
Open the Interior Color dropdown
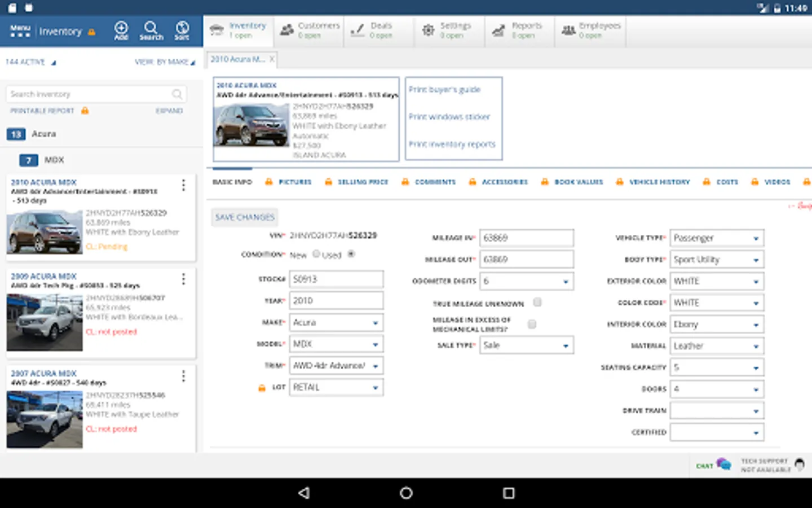tap(717, 324)
